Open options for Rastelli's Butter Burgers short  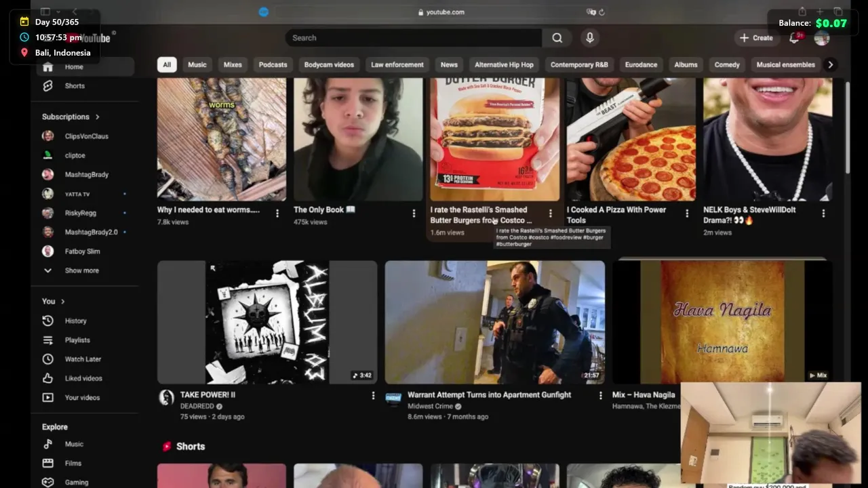[550, 213]
